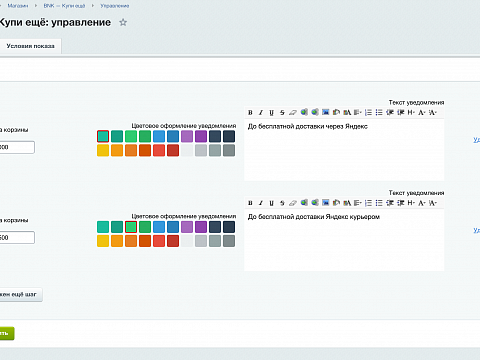This screenshot has width=480, height=360.
Task: Pick yellow swatch in first notification color palette
Action: pos(103,150)
